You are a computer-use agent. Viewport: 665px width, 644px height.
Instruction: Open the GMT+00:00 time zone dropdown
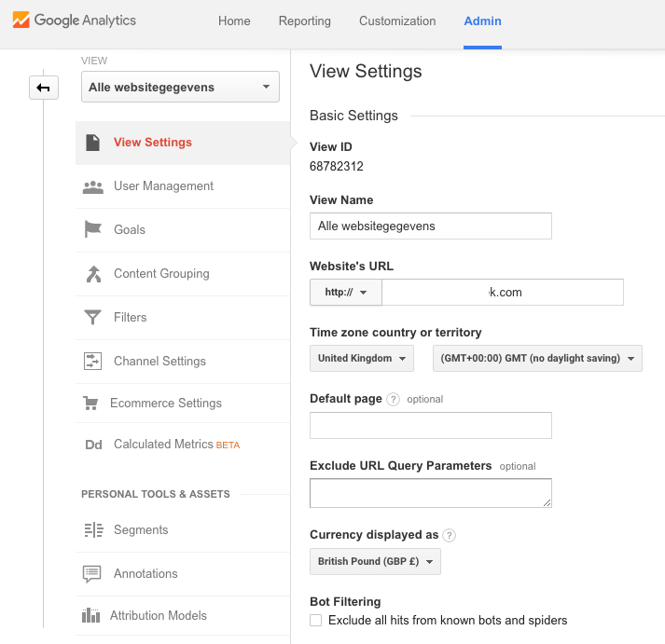click(537, 359)
